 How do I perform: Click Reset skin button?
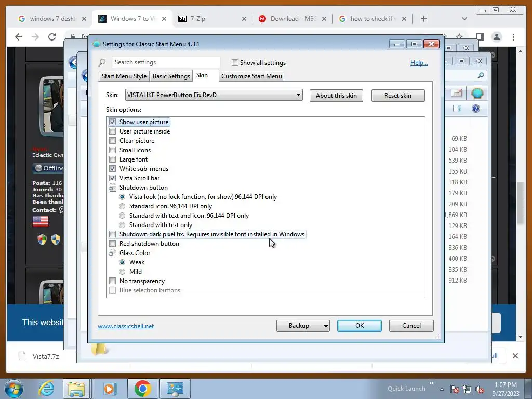(x=398, y=96)
